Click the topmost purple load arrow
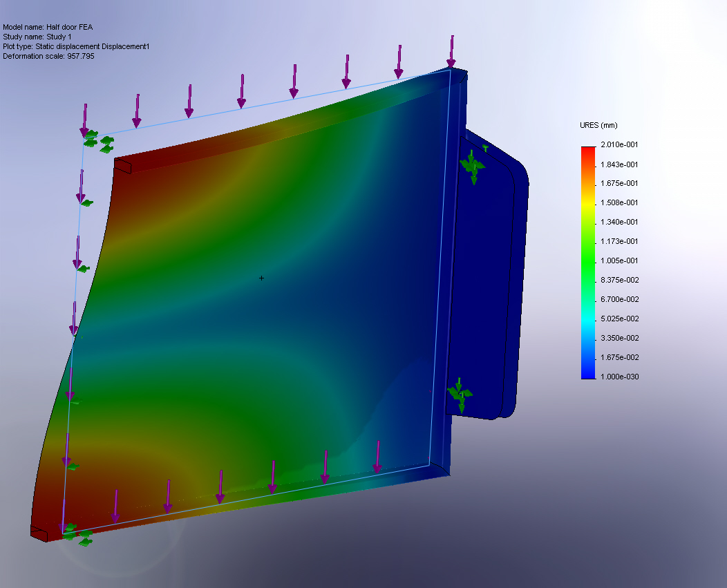The image size is (727, 588). (x=453, y=52)
